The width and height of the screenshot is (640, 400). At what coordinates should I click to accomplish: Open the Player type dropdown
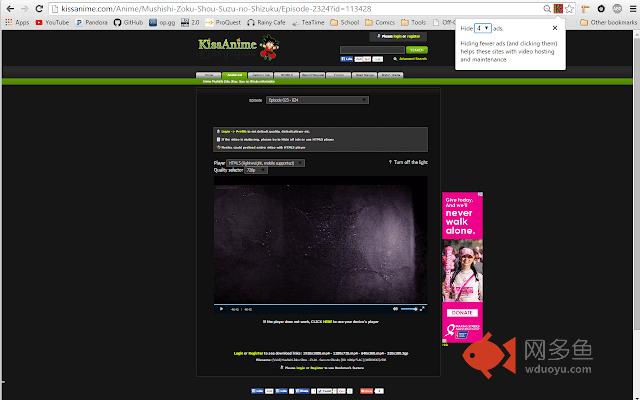[265, 163]
